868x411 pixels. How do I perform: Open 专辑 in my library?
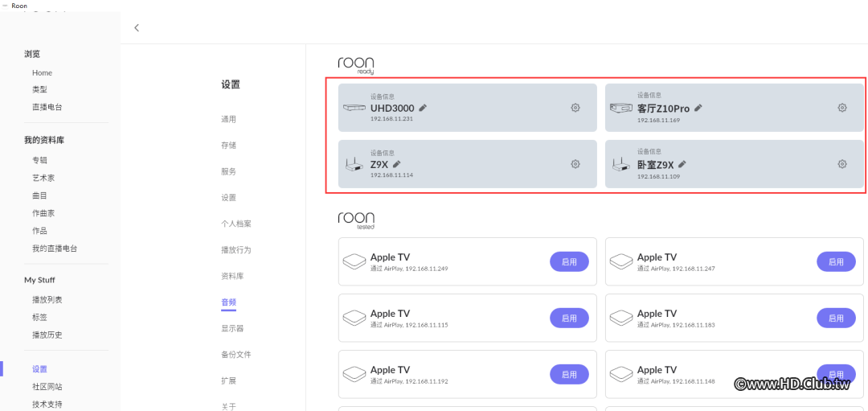coord(39,160)
